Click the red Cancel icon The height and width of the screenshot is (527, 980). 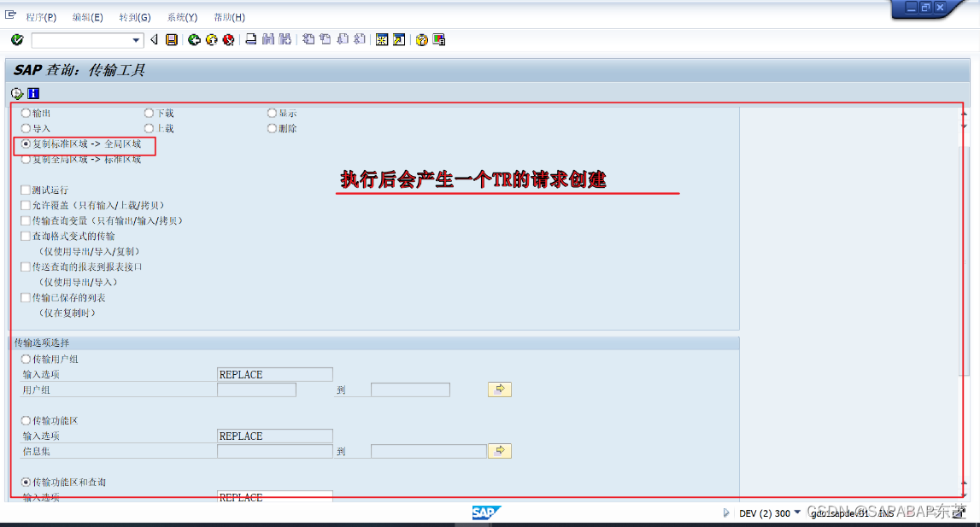pyautogui.click(x=229, y=40)
